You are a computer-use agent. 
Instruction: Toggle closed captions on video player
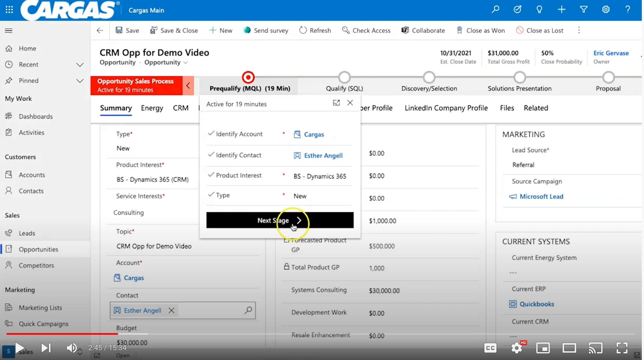click(x=490, y=348)
